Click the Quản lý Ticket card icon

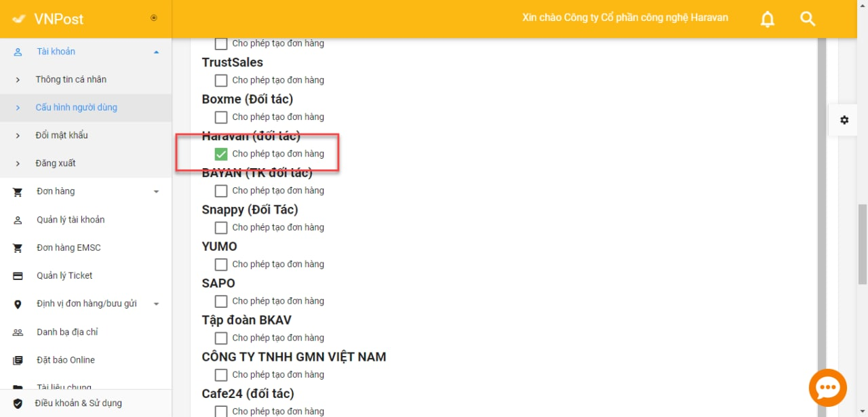(x=18, y=276)
